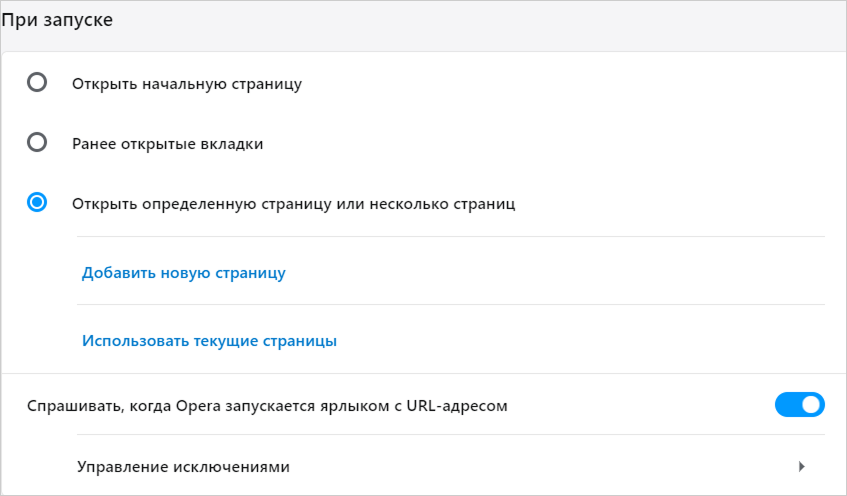Click the white knob of the URL shortcut toggle
Screen dimensions: 847x496
tap(811, 405)
